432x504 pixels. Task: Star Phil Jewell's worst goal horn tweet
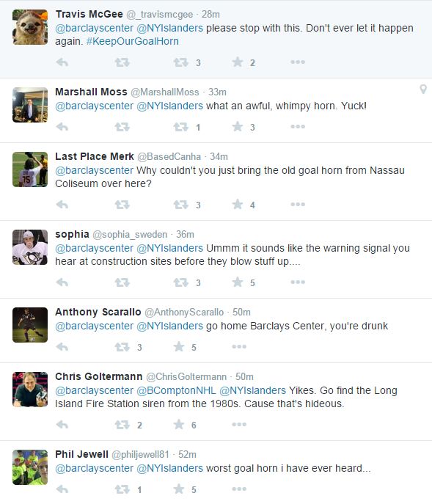(179, 489)
